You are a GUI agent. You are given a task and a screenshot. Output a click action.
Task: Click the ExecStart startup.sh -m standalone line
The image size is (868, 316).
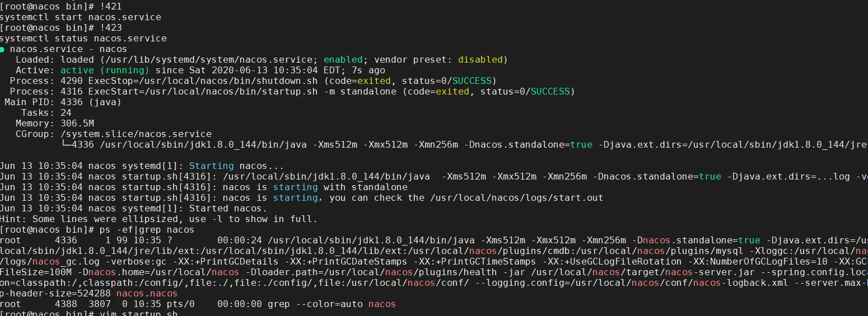[292, 92]
